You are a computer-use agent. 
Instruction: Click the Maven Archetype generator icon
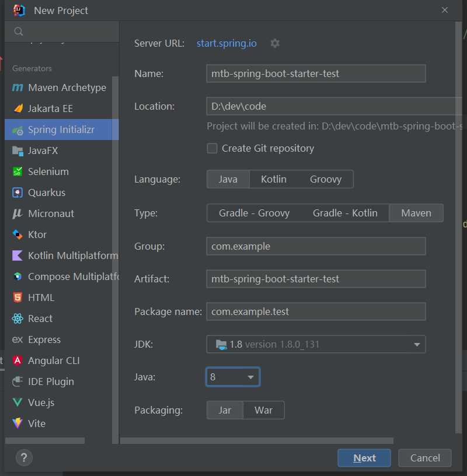pos(18,87)
